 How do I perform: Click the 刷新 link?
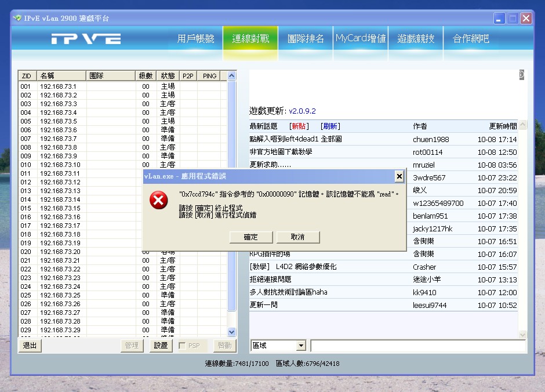click(x=330, y=126)
